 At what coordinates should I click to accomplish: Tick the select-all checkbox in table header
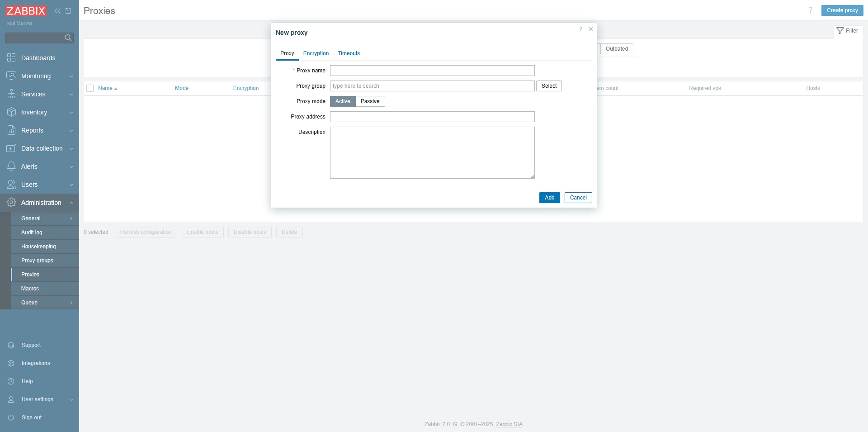click(90, 88)
